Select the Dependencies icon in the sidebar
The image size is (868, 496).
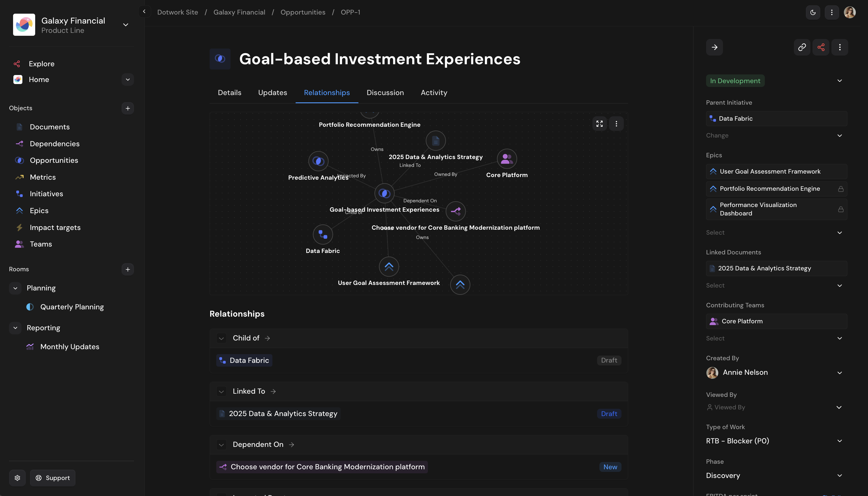(x=19, y=143)
